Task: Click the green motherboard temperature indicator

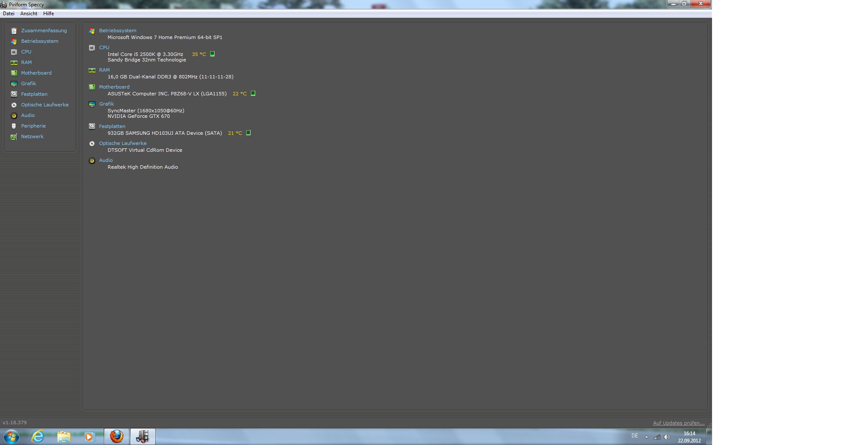Action: (x=253, y=93)
